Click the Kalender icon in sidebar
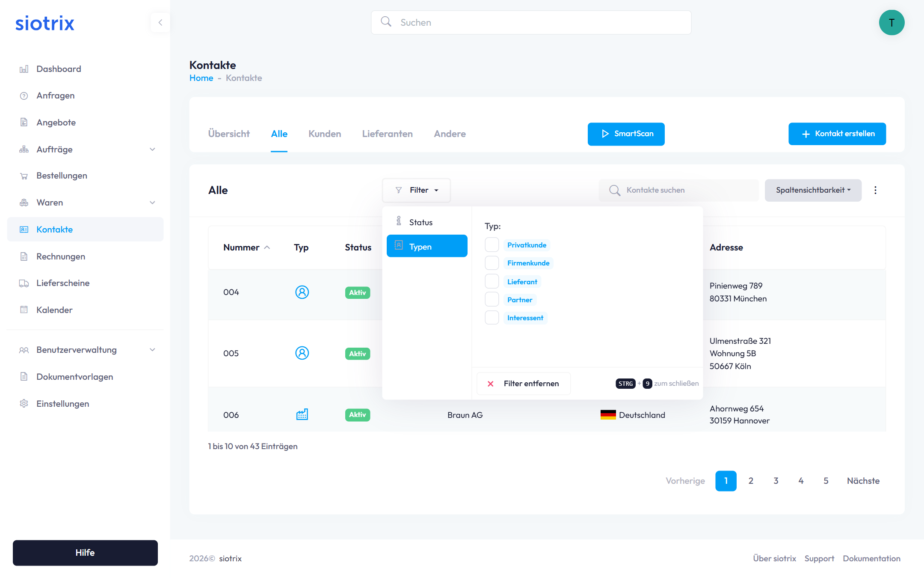This screenshot has height=578, width=924. pyautogui.click(x=24, y=310)
